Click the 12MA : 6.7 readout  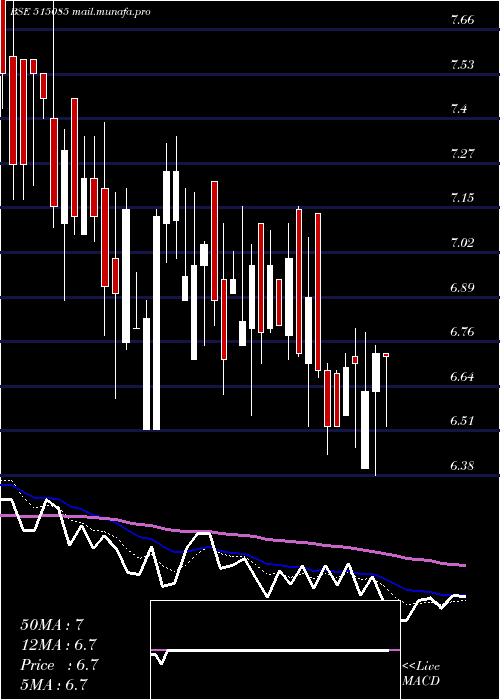pyautogui.click(x=59, y=645)
